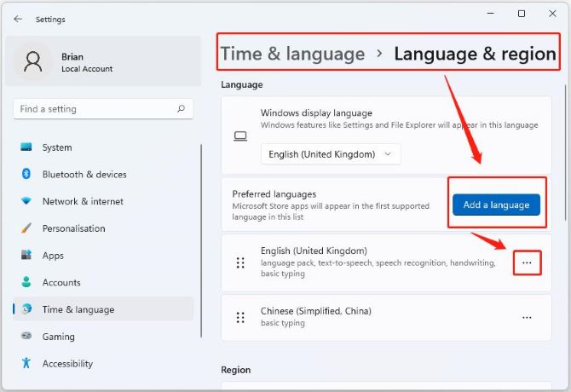
Task: Click the search magnifier icon
Action: 181,109
